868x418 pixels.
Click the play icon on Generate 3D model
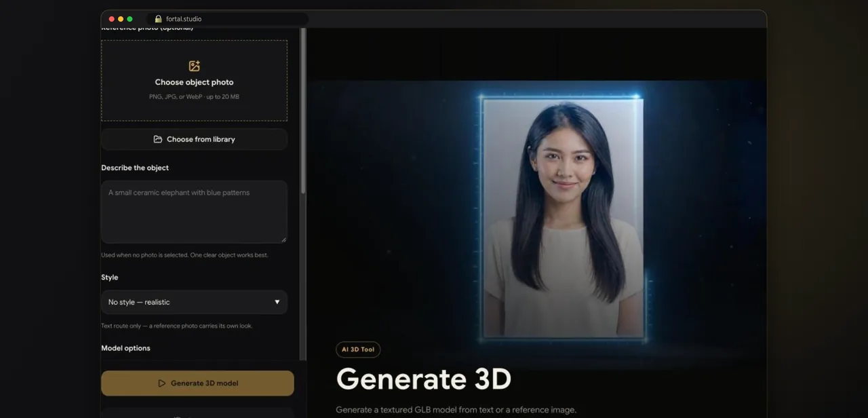coord(161,383)
